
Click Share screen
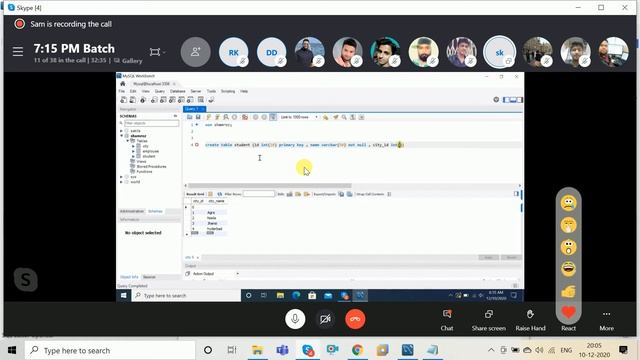pos(489,320)
